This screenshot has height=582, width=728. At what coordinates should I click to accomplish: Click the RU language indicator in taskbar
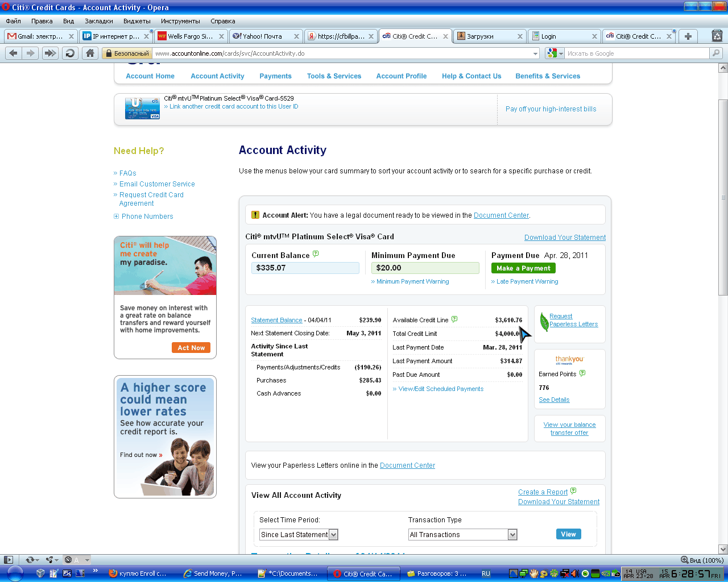click(486, 573)
